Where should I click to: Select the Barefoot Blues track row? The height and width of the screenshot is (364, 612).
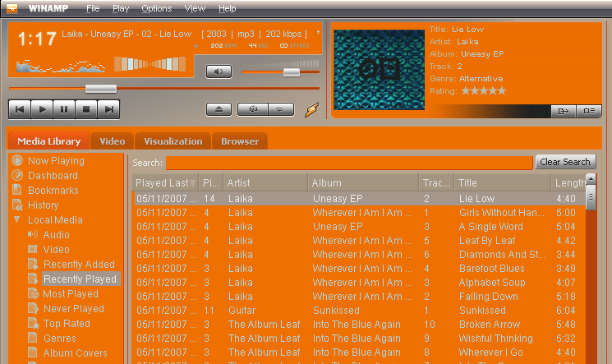click(x=359, y=269)
